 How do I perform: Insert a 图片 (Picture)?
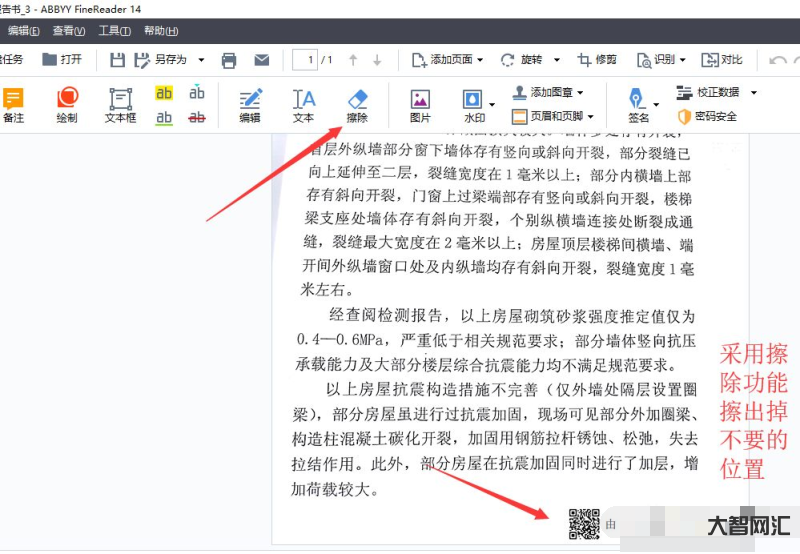tap(420, 105)
